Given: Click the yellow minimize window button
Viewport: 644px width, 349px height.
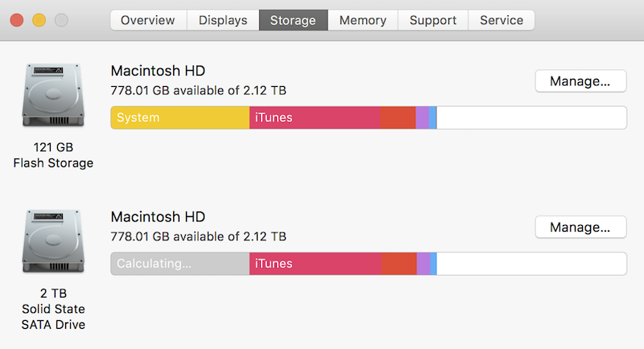Looking at the screenshot, I should point(39,20).
